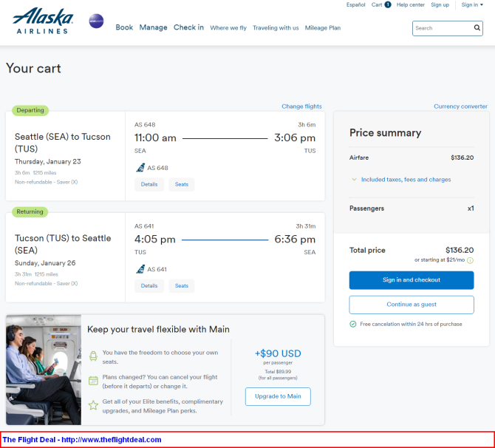The image size is (495, 448).
Task: Click the green checkmark free cancelation icon
Action: (x=353, y=324)
